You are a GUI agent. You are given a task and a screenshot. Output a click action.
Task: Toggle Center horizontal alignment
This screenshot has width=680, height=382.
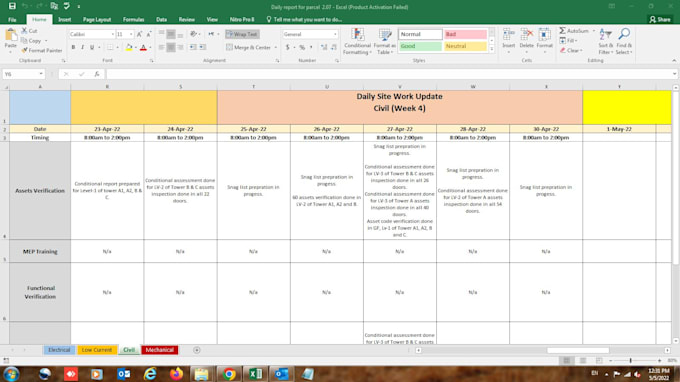pos(171,47)
